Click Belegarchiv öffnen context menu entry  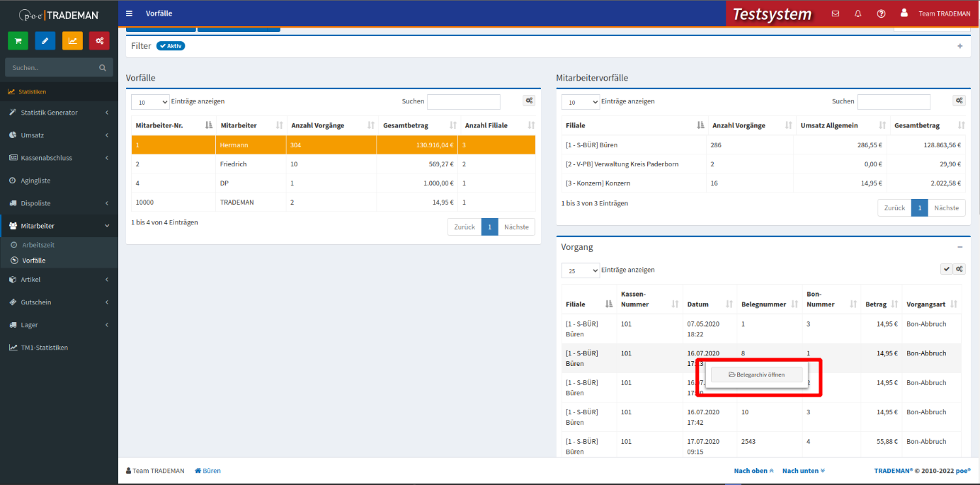[757, 375]
